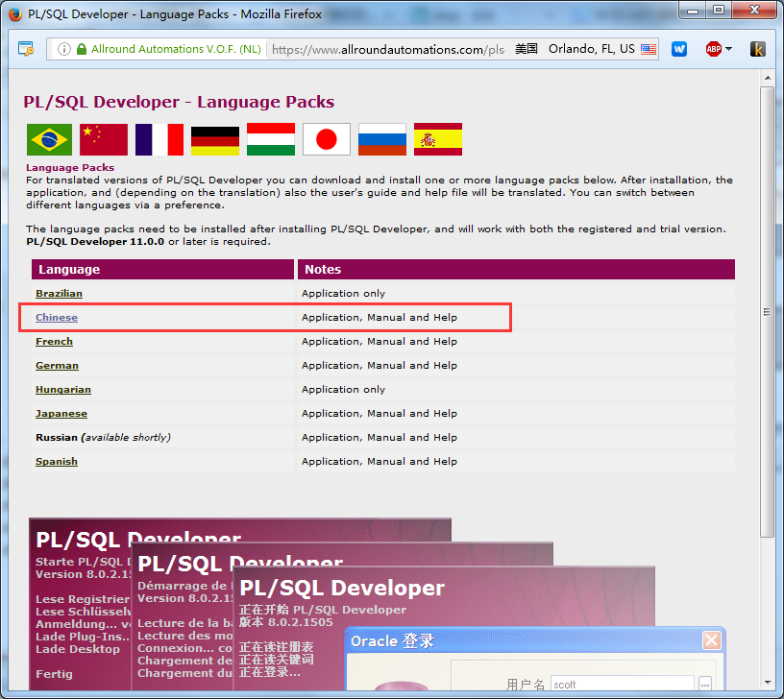The width and height of the screenshot is (784, 699).
Task: Click the 'Application only' note for Brazilian
Action: click(343, 293)
